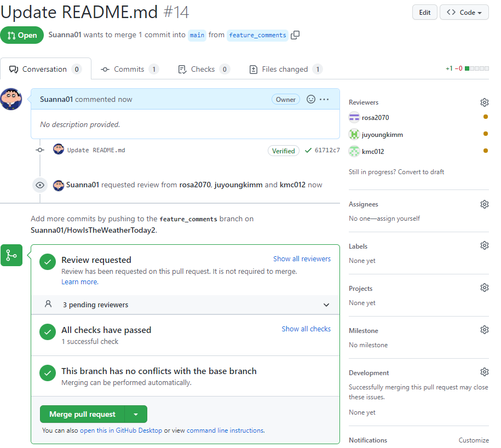Viewport: 501px width, 448px height.
Task: Click the avatar beside the Update README.md commit
Action: click(59, 149)
